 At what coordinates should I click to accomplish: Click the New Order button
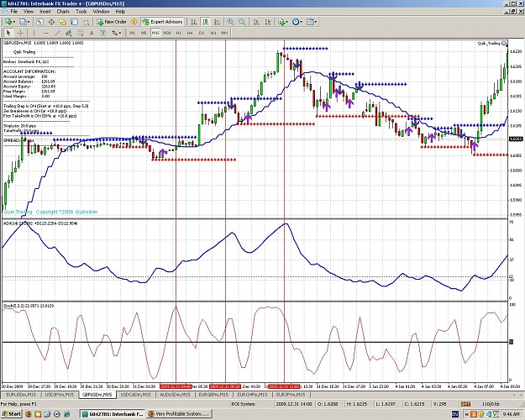pos(112,22)
